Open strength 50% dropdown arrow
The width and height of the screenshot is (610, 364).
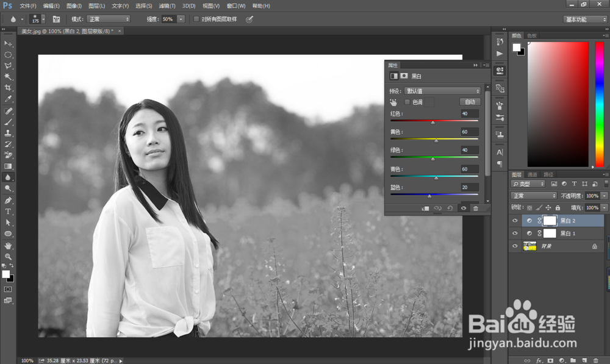tap(181, 19)
